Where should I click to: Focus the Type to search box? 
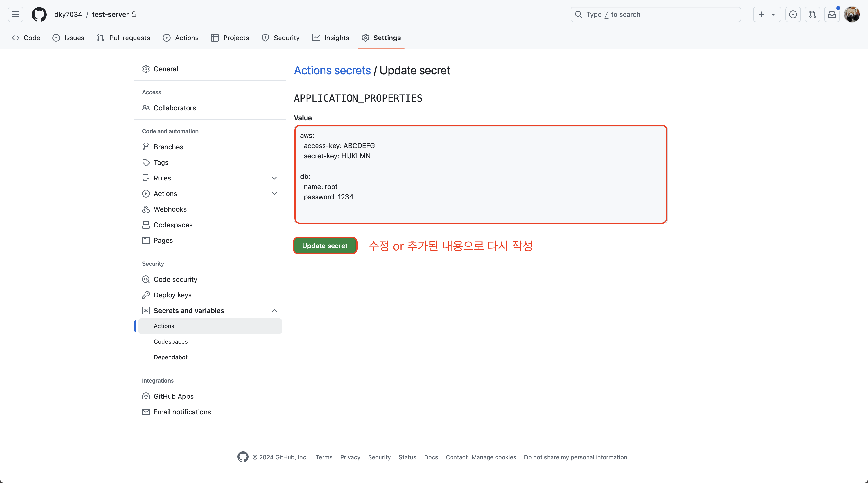[655, 14]
